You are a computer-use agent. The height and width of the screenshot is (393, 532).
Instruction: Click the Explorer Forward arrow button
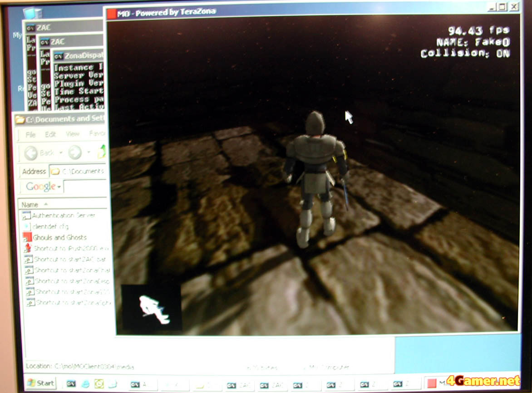tap(75, 152)
